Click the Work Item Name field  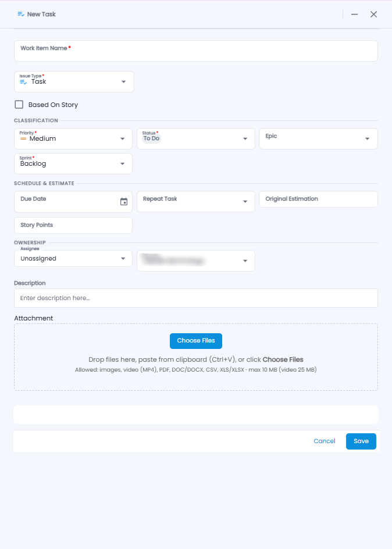196,51
